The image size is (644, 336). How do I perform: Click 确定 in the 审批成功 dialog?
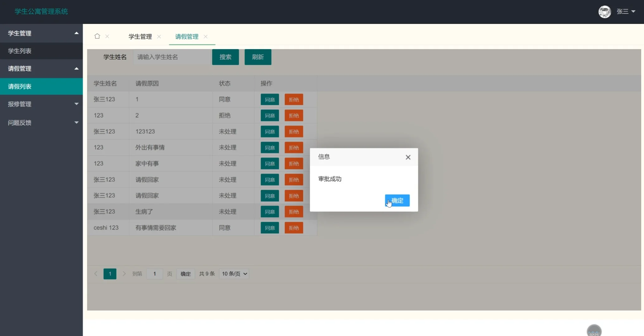click(397, 200)
